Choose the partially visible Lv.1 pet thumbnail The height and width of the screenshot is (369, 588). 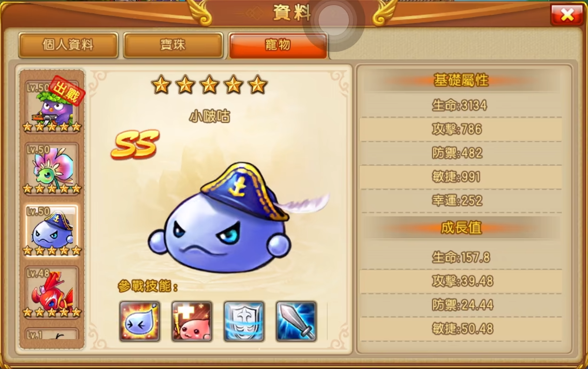point(52,334)
